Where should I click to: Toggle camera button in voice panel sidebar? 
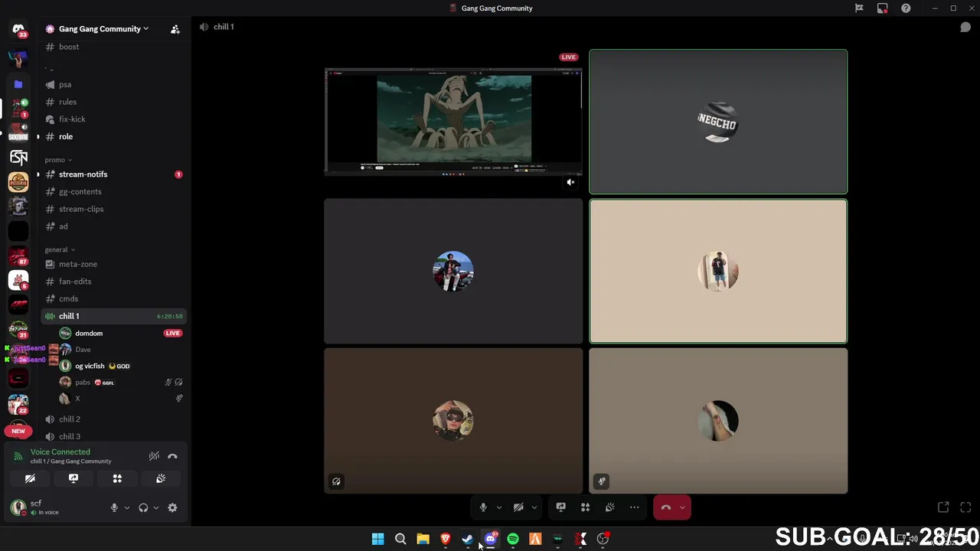pos(30,478)
